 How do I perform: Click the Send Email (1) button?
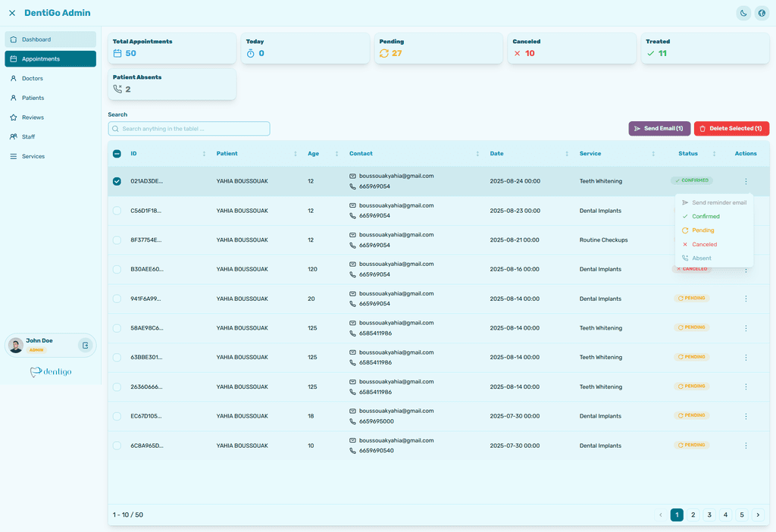point(659,129)
